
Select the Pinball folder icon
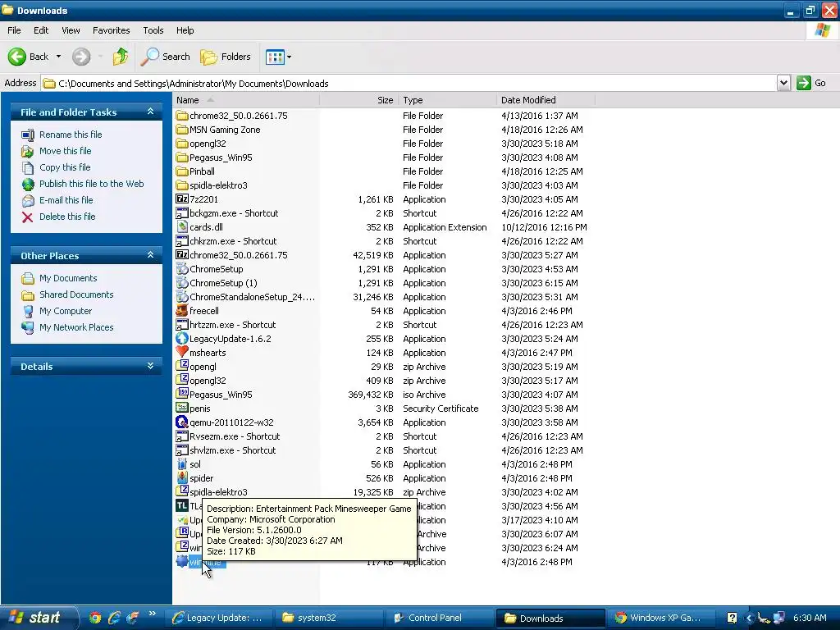point(182,171)
